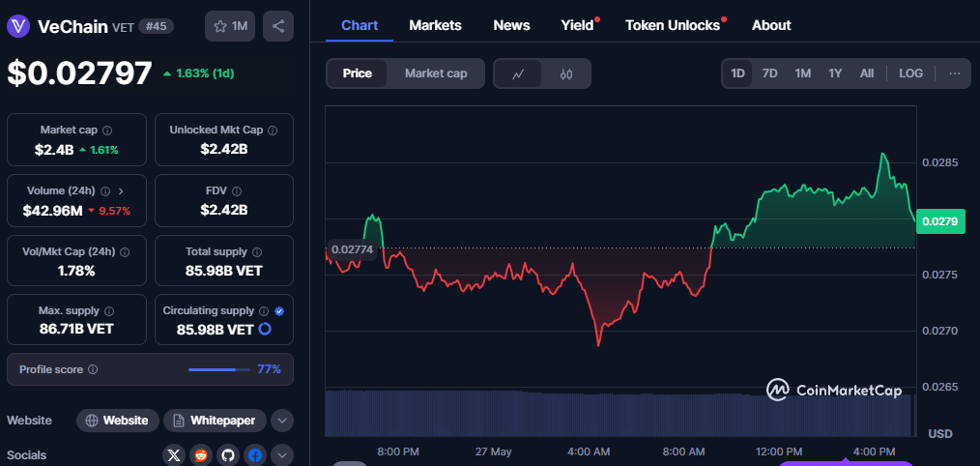Expand more website links dropdown
The height and width of the screenshot is (466, 980).
point(282,421)
